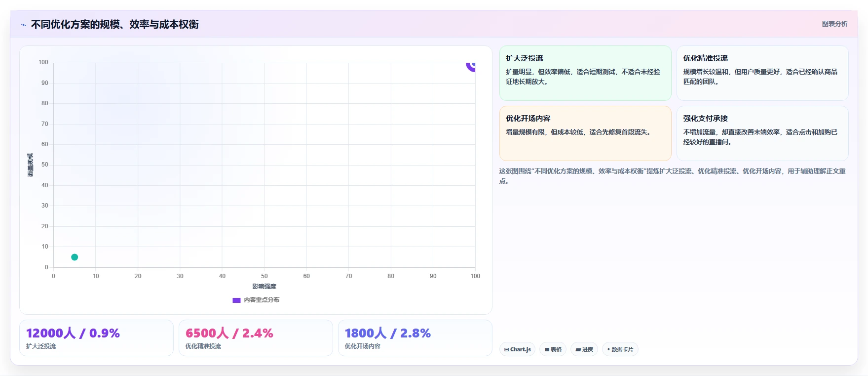The image size is (868, 376).
Task: Click the 影响强度 x-axis title
Action: (x=264, y=287)
